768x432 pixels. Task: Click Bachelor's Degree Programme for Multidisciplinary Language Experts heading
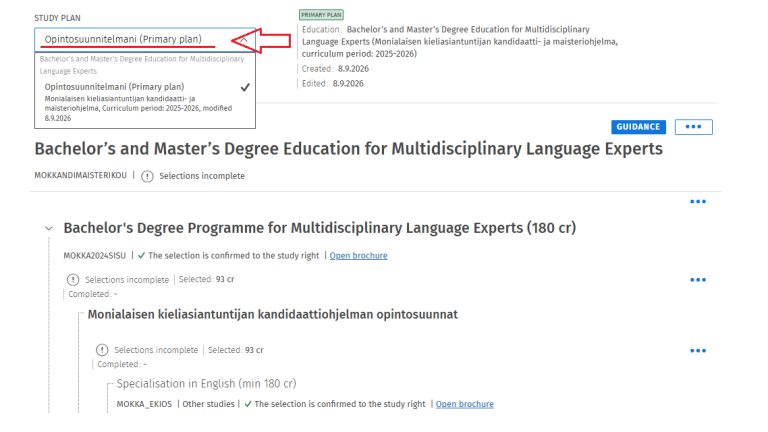(320, 228)
